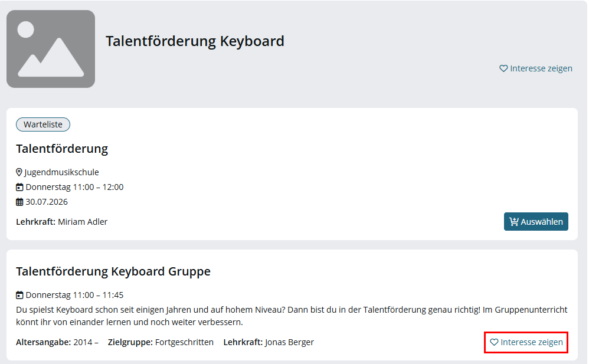Click the Donnerstag 11:00 – 12:00 schedule text

74,187
